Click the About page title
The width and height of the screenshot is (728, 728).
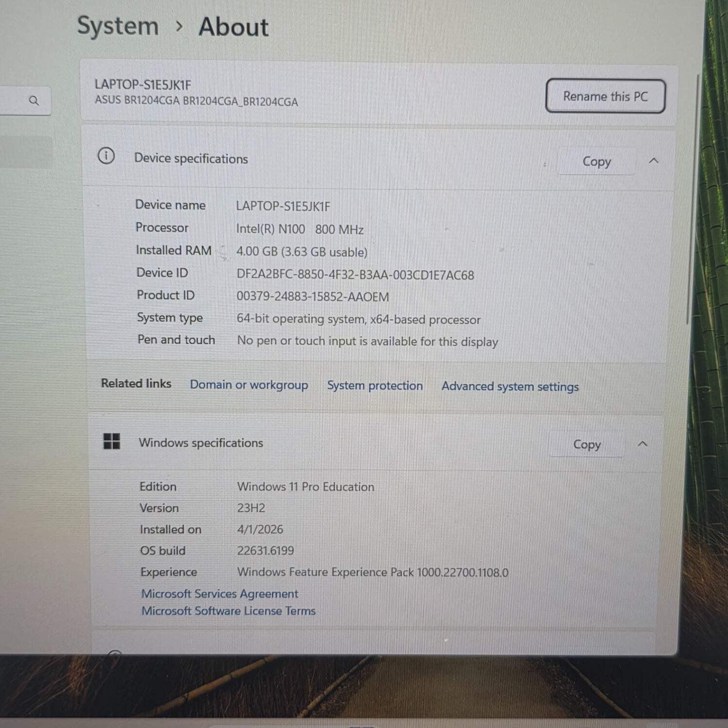pos(233,27)
